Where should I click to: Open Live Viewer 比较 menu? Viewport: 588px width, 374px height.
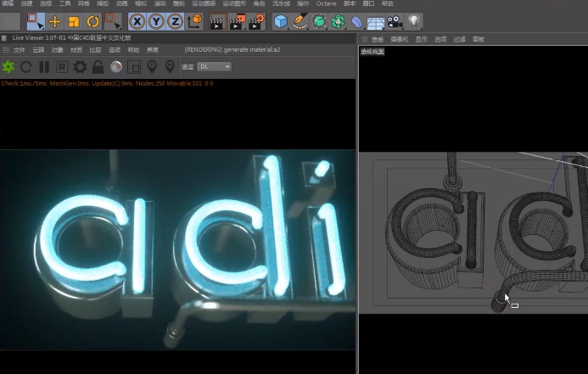pyautogui.click(x=95, y=50)
